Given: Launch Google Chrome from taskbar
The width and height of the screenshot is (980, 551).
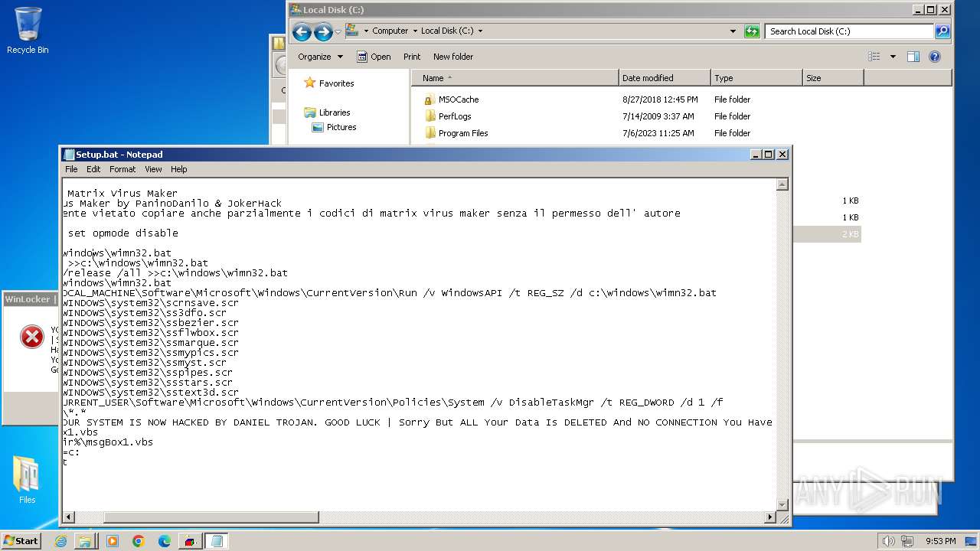Looking at the screenshot, I should pyautogui.click(x=139, y=541).
